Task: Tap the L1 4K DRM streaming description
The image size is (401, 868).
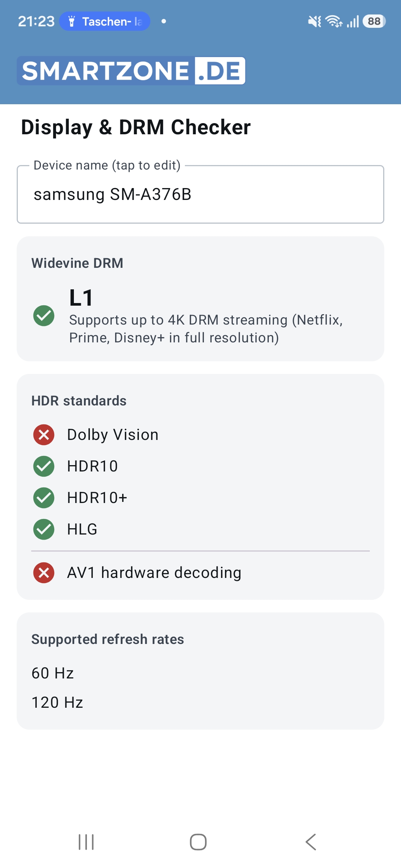Action: pos(206,329)
